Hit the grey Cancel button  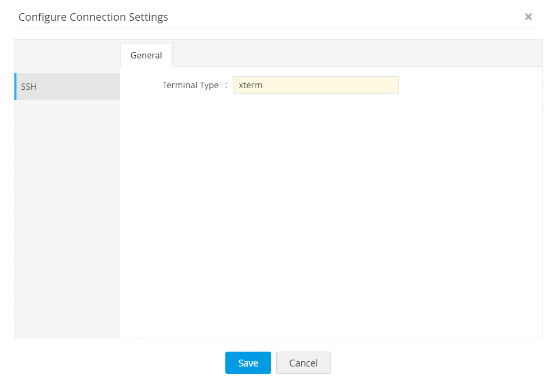pos(303,363)
